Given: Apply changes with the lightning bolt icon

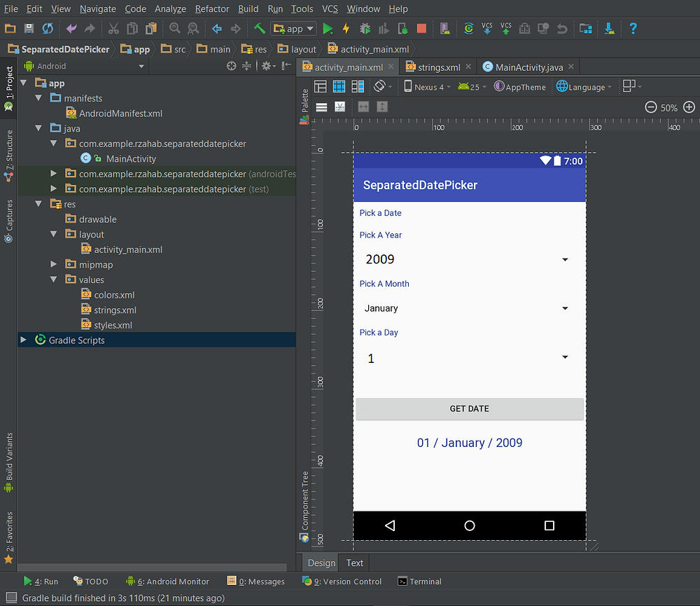Looking at the screenshot, I should pyautogui.click(x=346, y=29).
